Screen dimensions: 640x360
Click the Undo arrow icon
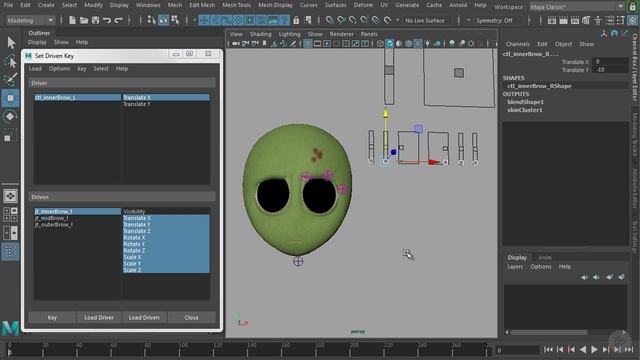tap(107, 20)
